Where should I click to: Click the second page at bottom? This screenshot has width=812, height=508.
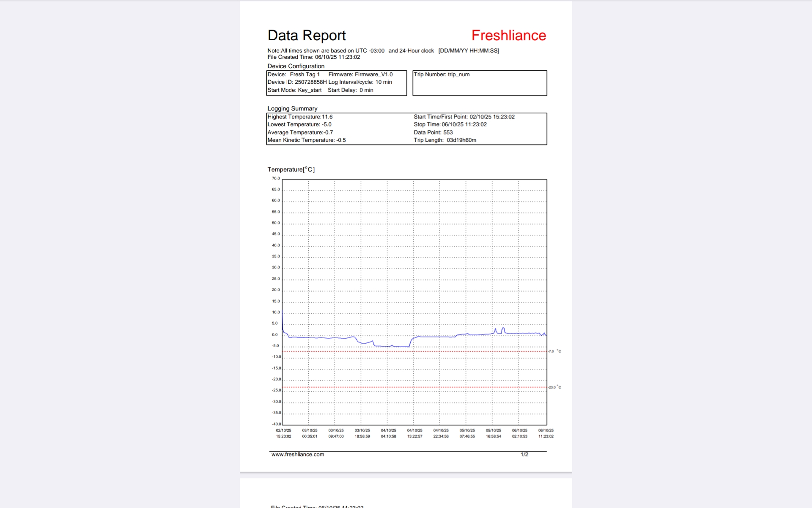click(406, 493)
